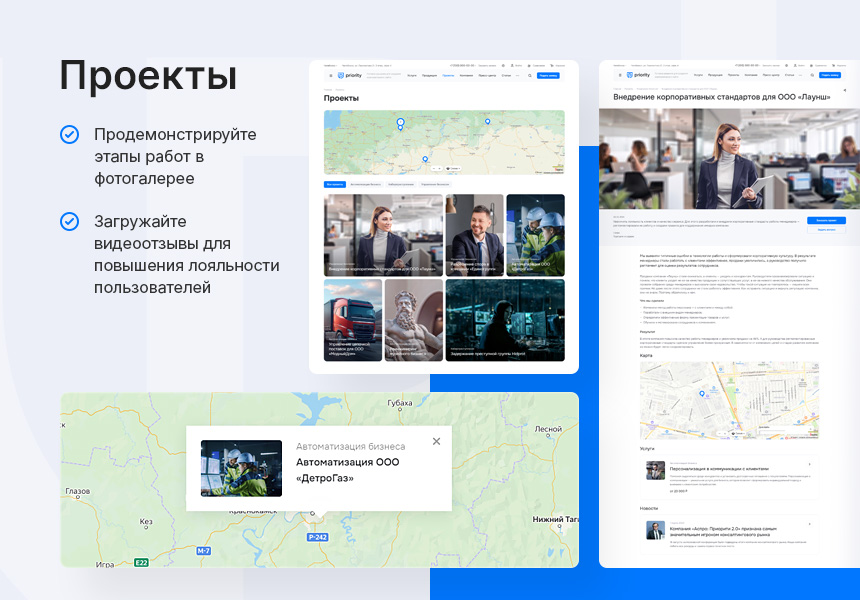Image resolution: width=860 pixels, height=600 pixels.
Task: Toggle the «Управление бизнесом» filter chip
Action: point(434,183)
